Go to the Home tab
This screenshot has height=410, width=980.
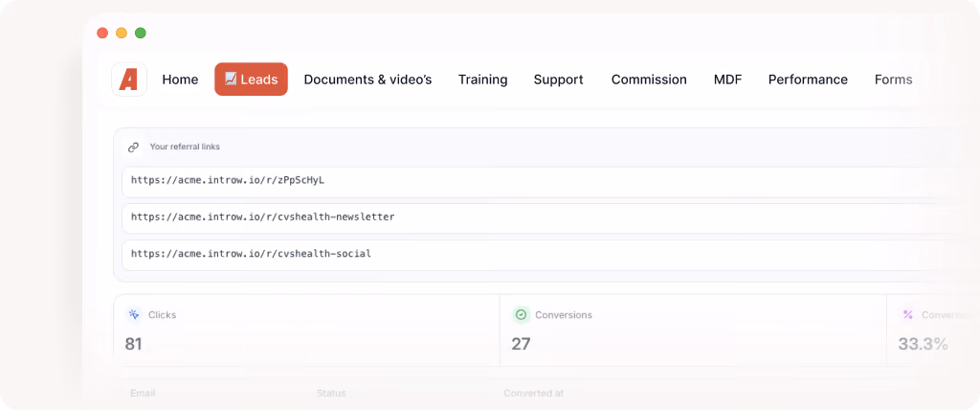[x=180, y=80]
